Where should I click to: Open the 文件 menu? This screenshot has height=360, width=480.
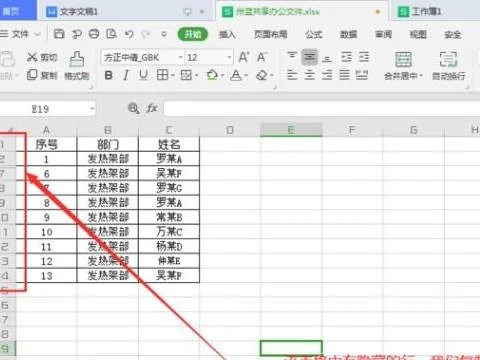tap(20, 34)
